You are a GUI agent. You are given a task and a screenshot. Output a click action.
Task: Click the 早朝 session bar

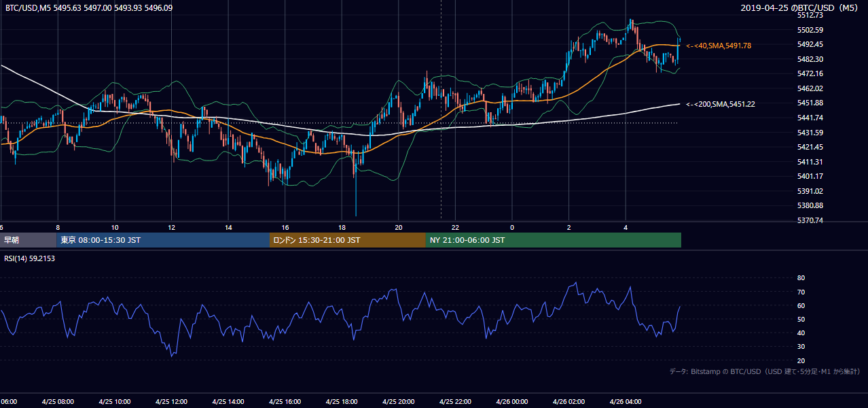(x=28, y=240)
